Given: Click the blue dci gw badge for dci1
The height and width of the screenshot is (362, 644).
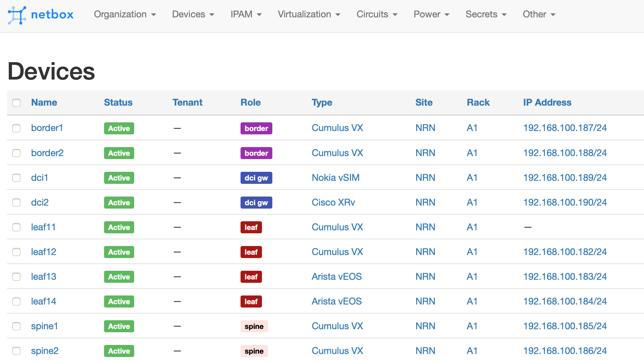Looking at the screenshot, I should [x=256, y=178].
